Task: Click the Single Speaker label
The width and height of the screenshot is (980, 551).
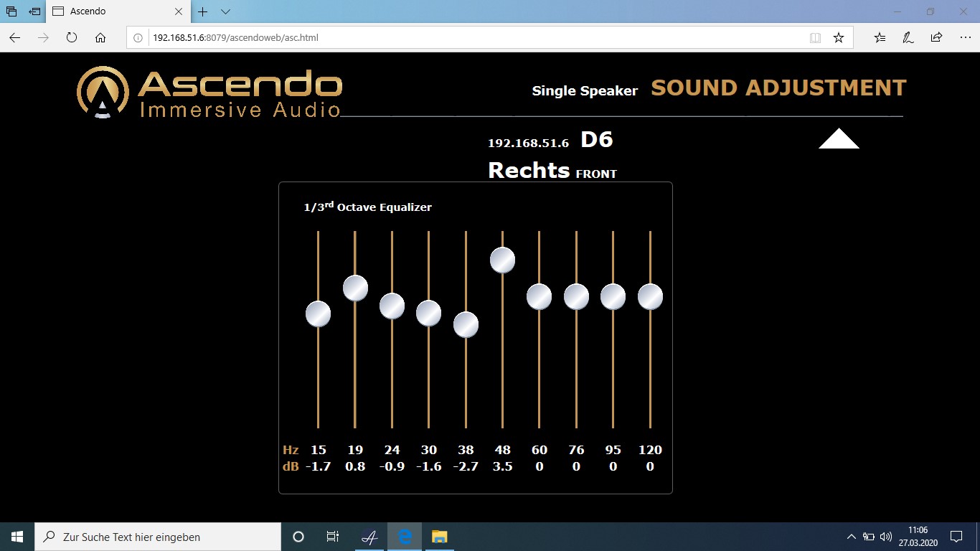Action: 585,91
